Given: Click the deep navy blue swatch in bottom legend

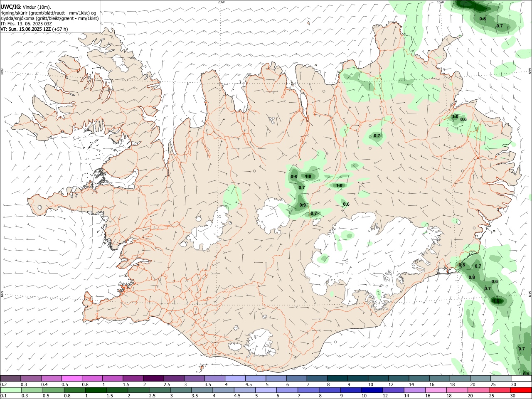Looking at the screenshot, I should point(372,390).
